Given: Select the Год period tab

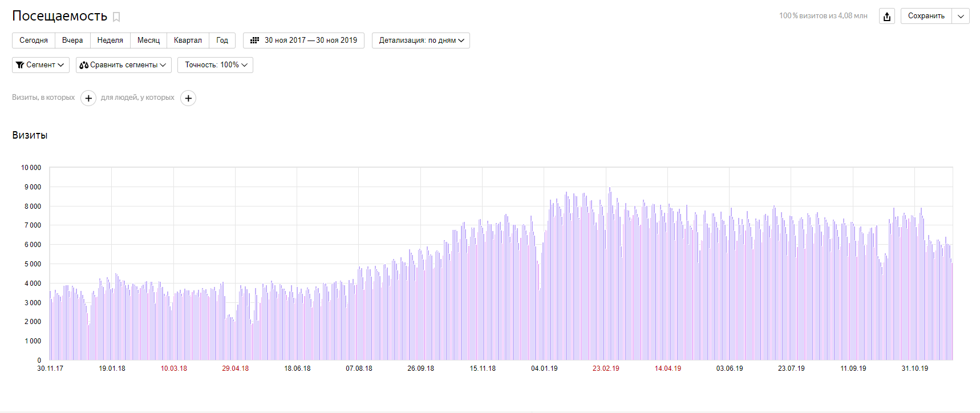Looking at the screenshot, I should (x=222, y=41).
